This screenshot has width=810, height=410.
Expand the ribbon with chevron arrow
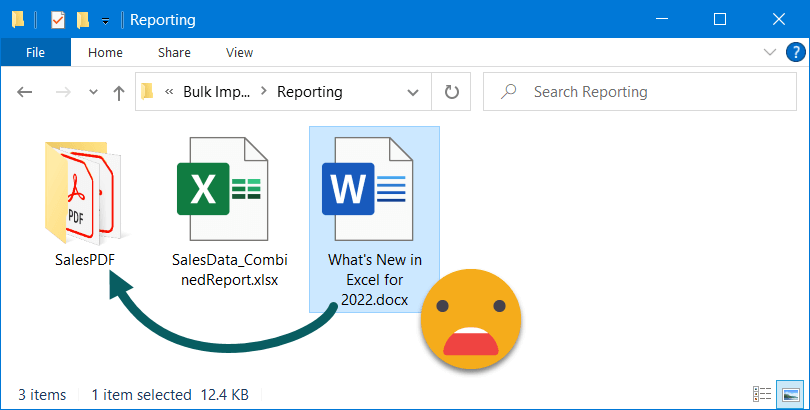[x=769, y=52]
